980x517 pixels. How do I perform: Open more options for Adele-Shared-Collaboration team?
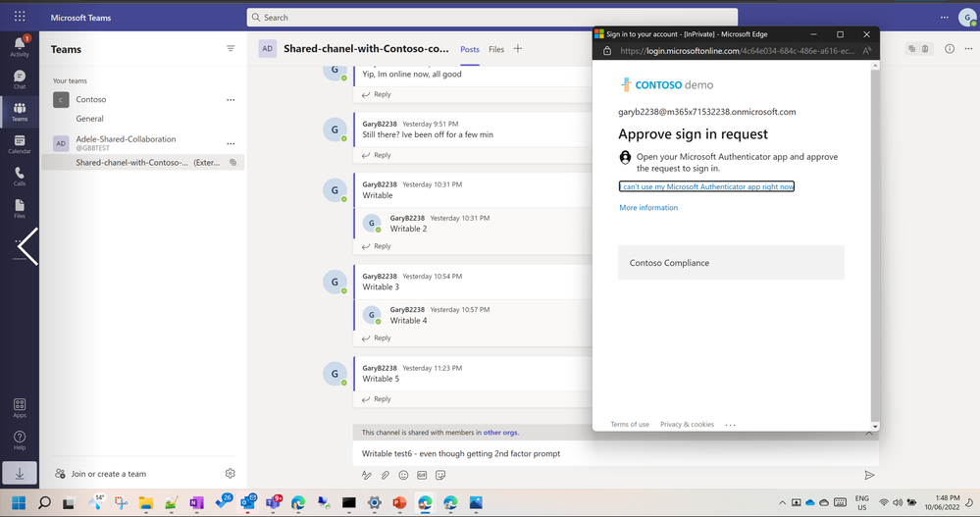point(231,143)
